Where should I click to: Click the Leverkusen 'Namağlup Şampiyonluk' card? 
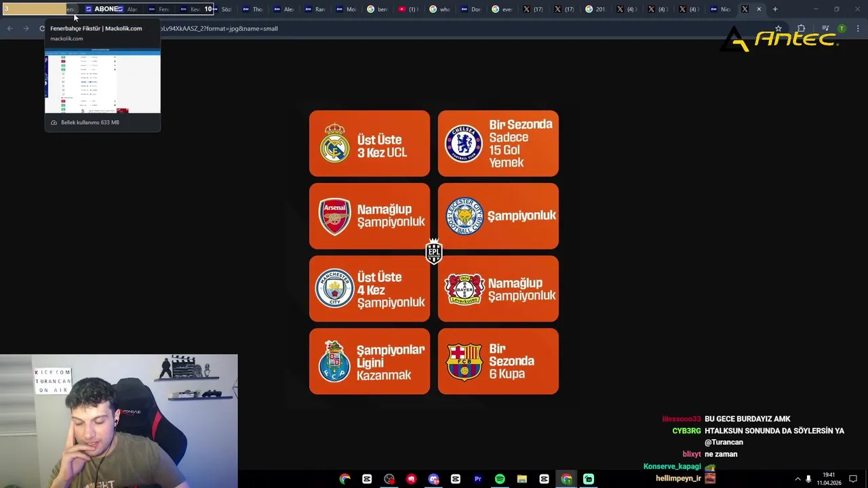(498, 289)
